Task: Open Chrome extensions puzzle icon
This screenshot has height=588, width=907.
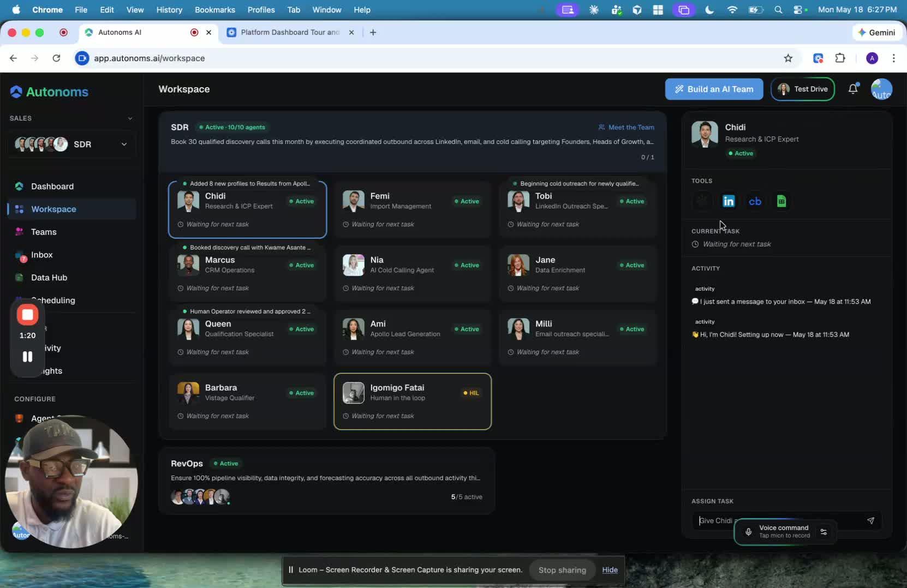Action: click(840, 58)
